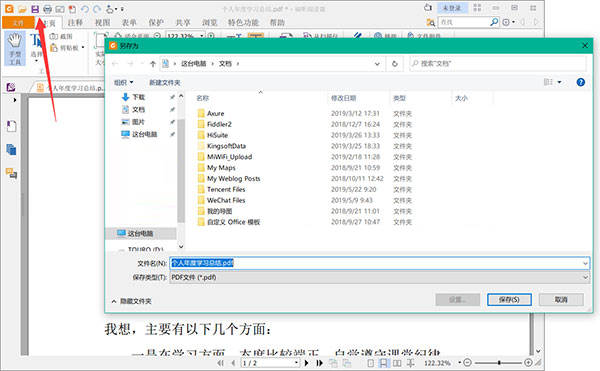Expand the 组织 organize dropdown
The height and width of the screenshot is (371, 600).
(124, 83)
